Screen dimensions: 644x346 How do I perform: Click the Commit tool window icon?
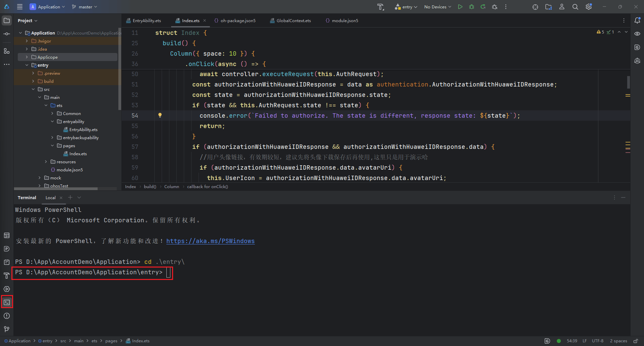[7, 34]
